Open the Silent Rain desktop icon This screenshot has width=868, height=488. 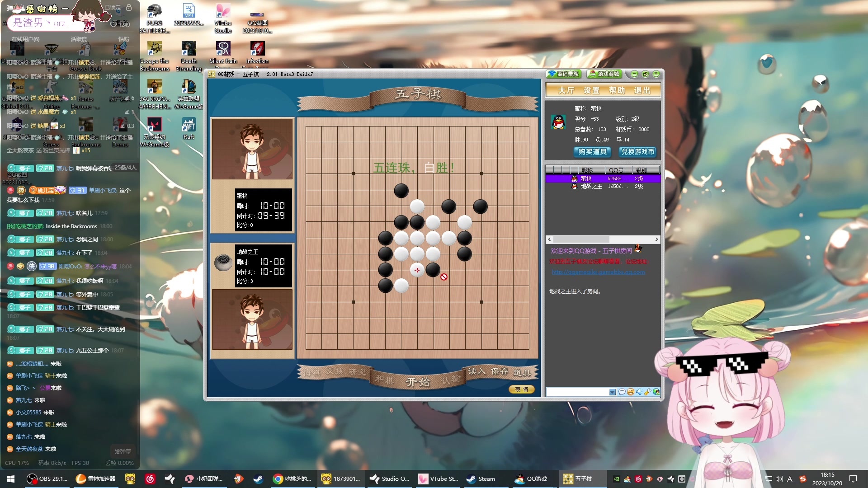[x=223, y=54]
